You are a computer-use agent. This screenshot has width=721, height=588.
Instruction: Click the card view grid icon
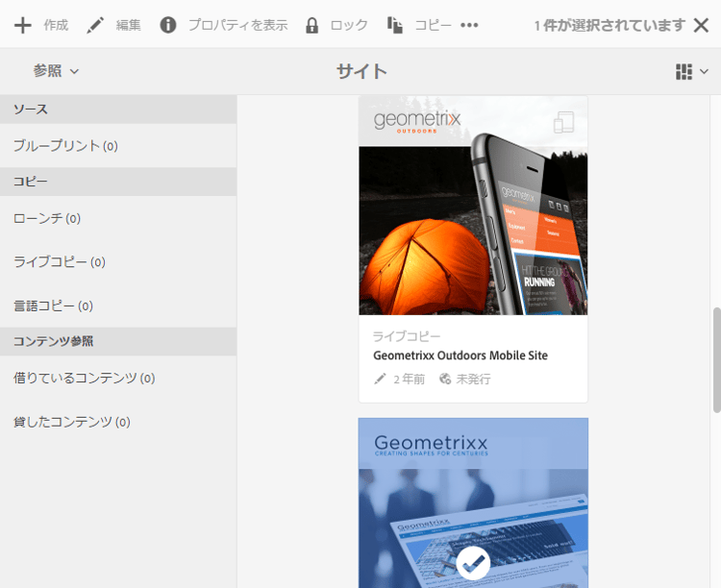click(684, 72)
